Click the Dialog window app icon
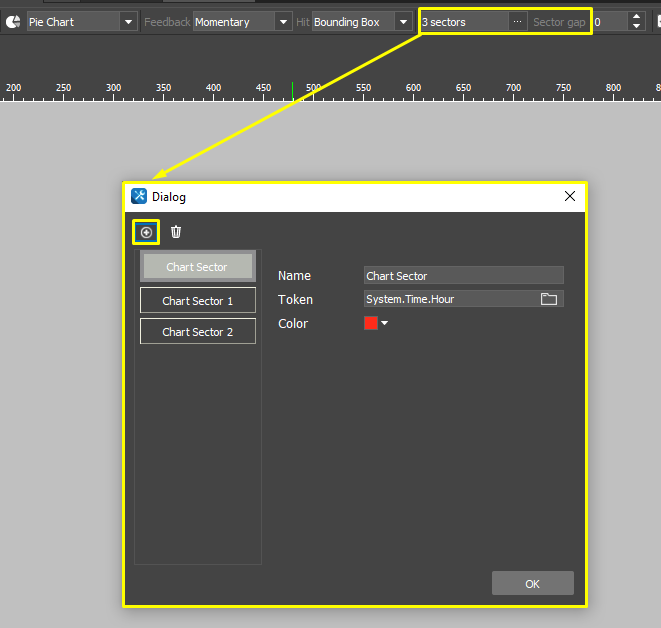This screenshot has height=628, width=661. pos(140,196)
